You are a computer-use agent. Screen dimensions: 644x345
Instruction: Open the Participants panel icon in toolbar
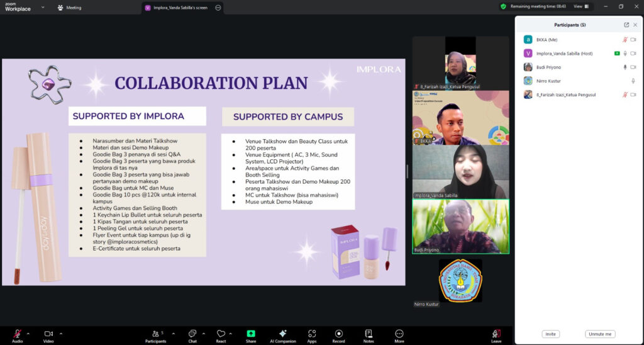click(x=155, y=334)
